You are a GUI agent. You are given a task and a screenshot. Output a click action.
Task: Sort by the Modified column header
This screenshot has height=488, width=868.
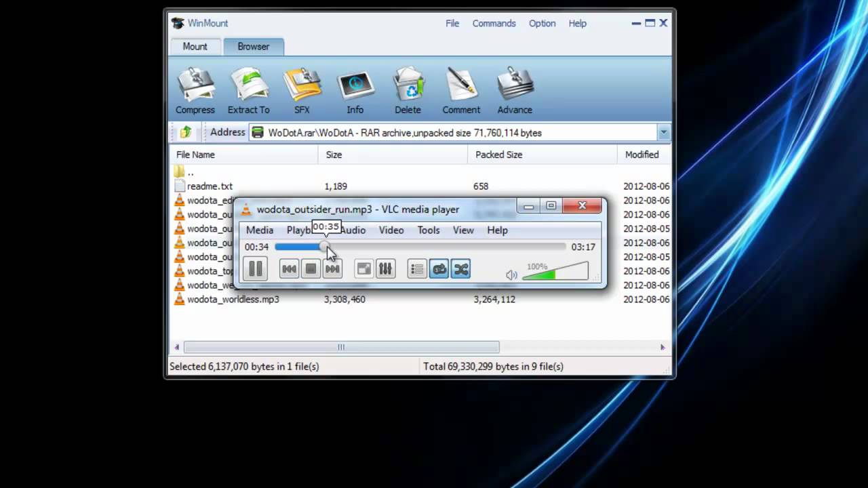point(644,155)
